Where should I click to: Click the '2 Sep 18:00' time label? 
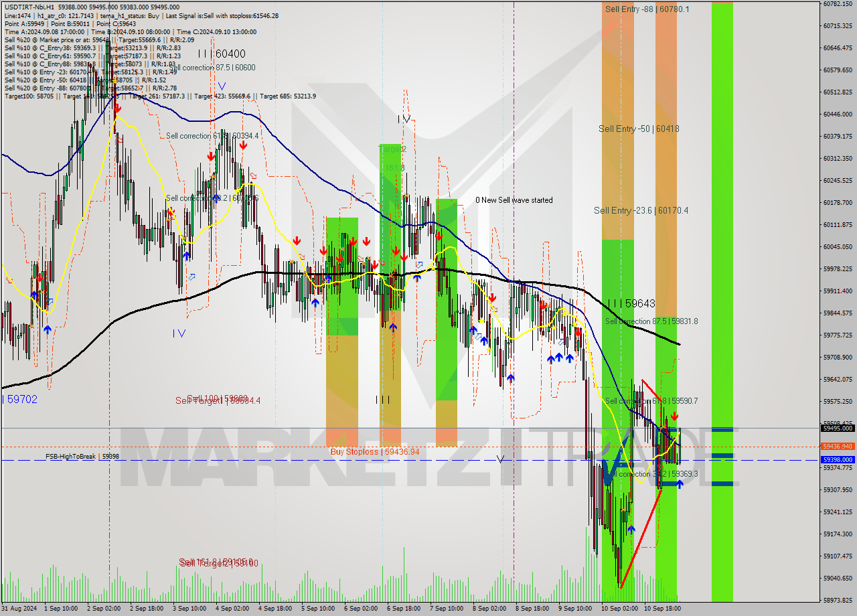[x=147, y=609]
